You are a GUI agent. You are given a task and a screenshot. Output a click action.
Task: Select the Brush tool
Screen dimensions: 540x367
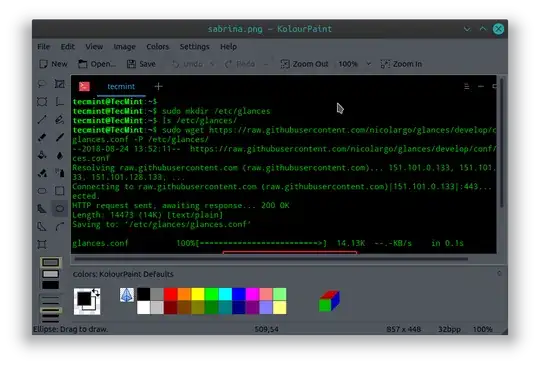pyautogui.click(x=60, y=137)
